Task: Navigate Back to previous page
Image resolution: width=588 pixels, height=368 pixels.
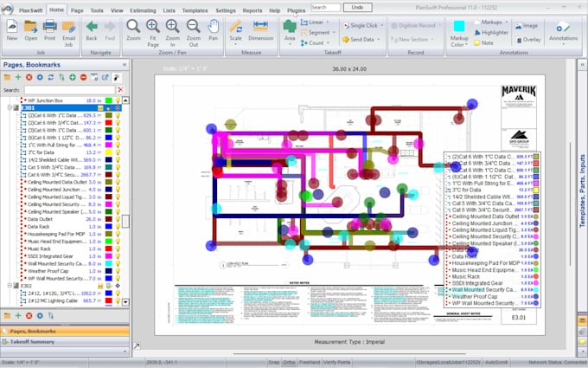Action: (x=92, y=30)
